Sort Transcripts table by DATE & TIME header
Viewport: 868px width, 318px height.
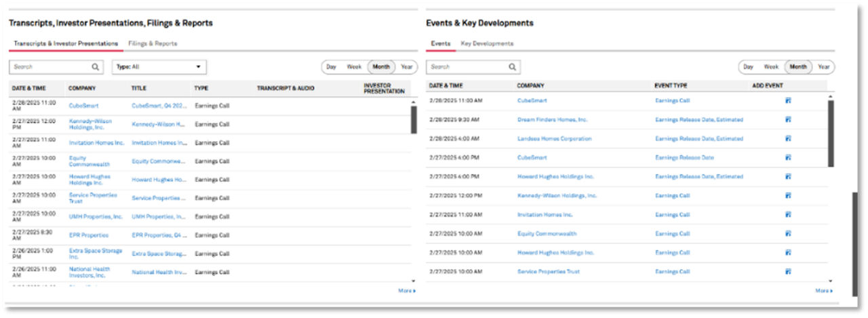28,88
